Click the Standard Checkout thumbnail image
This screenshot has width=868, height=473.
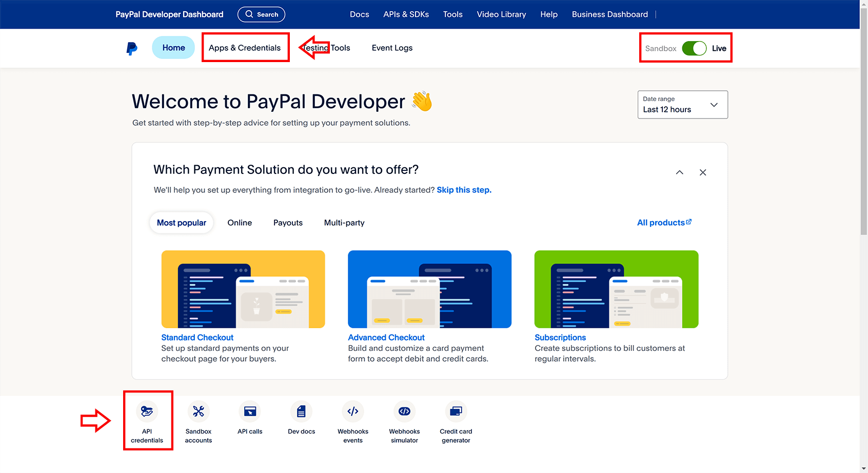click(243, 289)
